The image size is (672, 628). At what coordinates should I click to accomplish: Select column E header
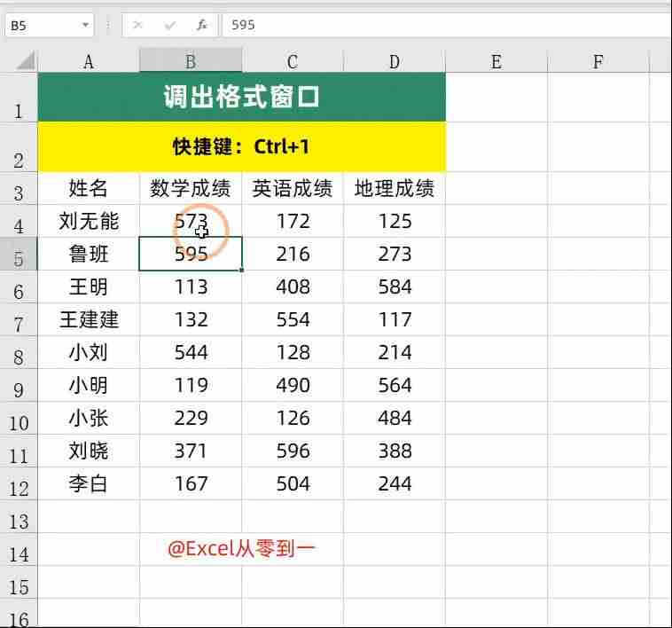click(496, 61)
